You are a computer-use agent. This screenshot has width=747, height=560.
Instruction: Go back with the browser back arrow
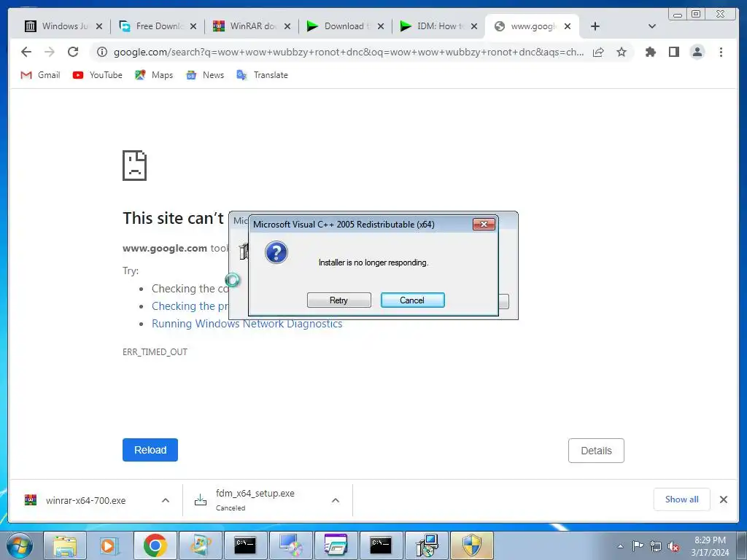[26, 52]
